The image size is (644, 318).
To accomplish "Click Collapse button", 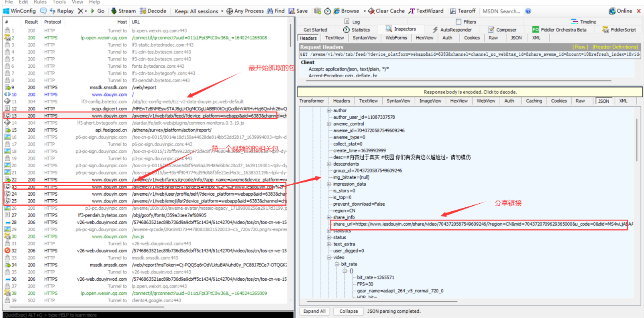I will [x=348, y=311].
